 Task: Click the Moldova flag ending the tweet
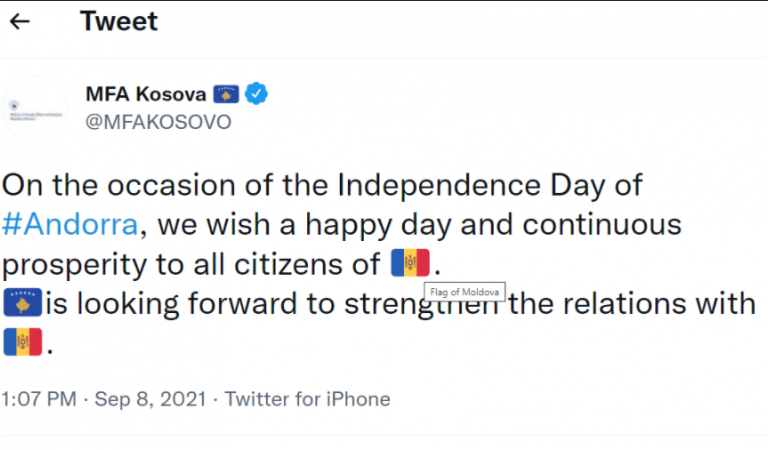(22, 343)
